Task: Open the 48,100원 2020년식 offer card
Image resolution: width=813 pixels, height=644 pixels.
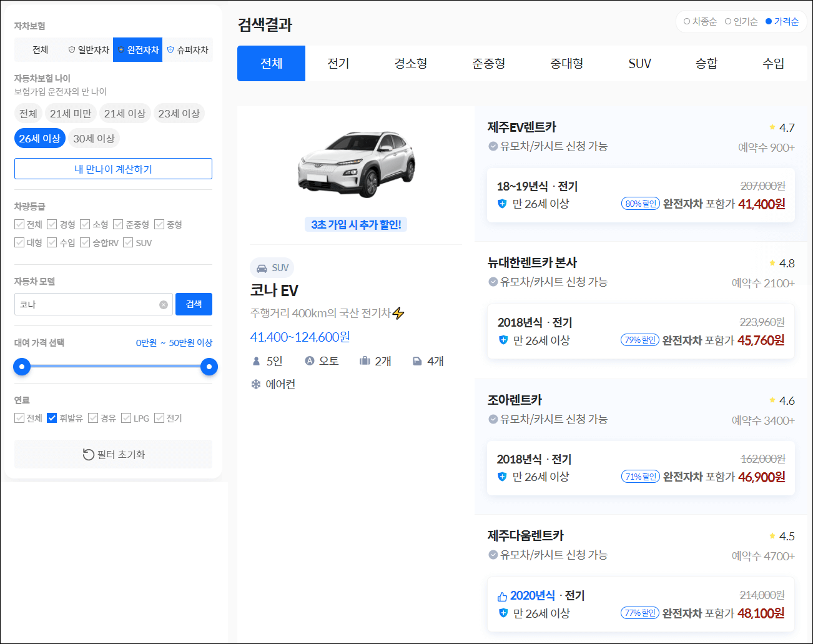Action: [641, 604]
